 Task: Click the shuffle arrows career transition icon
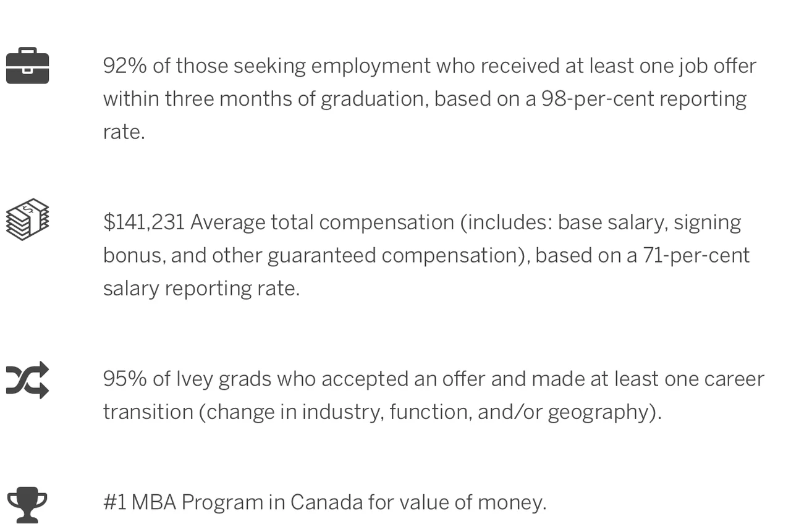27,379
